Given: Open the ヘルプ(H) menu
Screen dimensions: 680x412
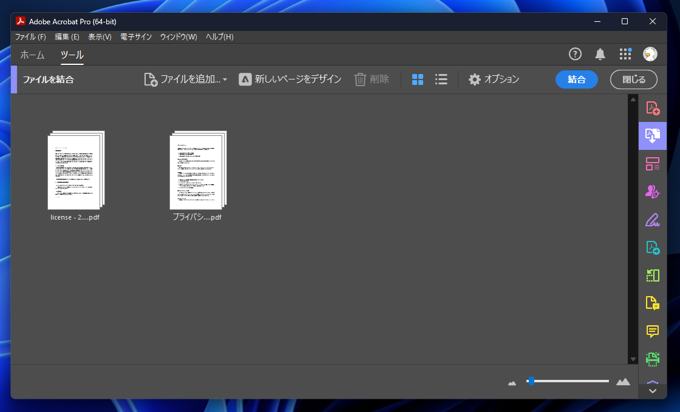Looking at the screenshot, I should click(219, 37).
